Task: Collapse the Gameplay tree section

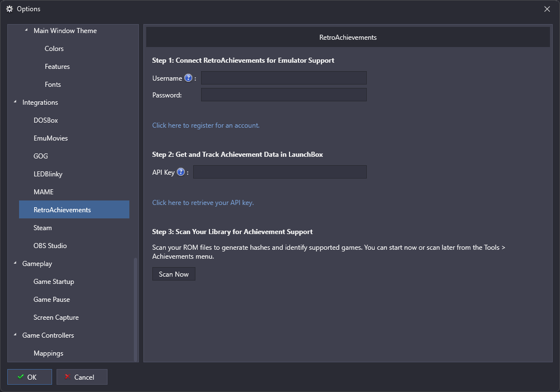Action: click(15, 263)
